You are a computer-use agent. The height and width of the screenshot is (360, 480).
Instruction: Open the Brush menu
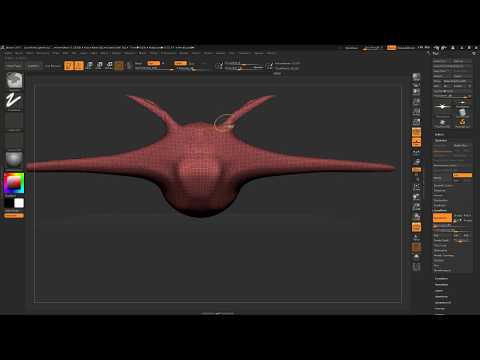[x=19, y=53]
